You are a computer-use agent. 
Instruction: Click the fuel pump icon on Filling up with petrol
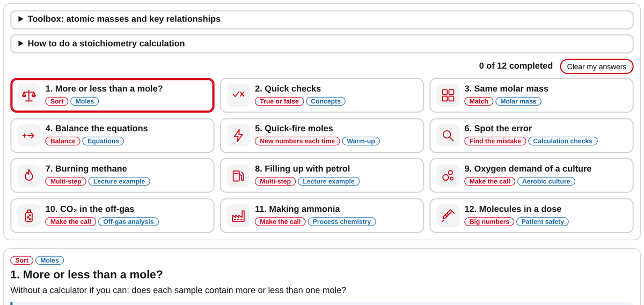pyautogui.click(x=238, y=175)
